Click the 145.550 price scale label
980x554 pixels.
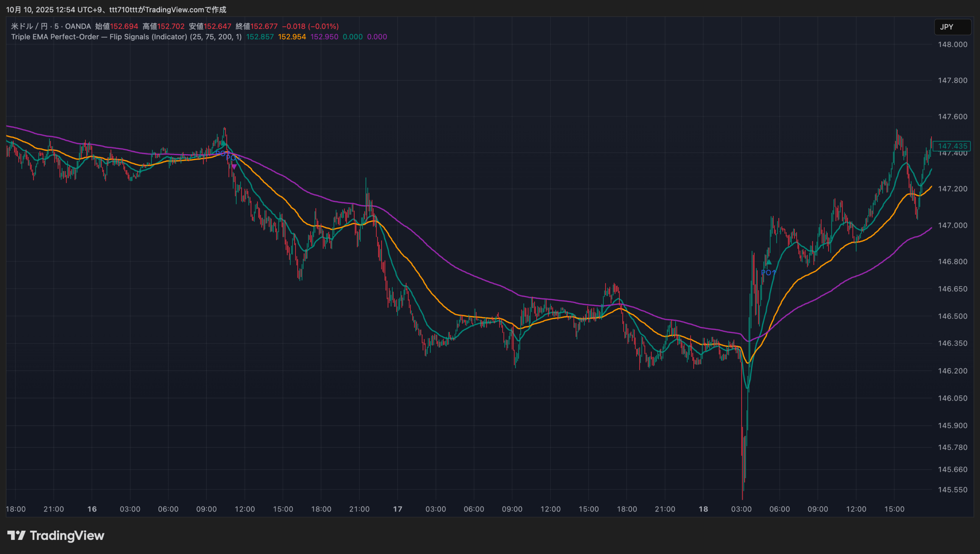click(952, 490)
